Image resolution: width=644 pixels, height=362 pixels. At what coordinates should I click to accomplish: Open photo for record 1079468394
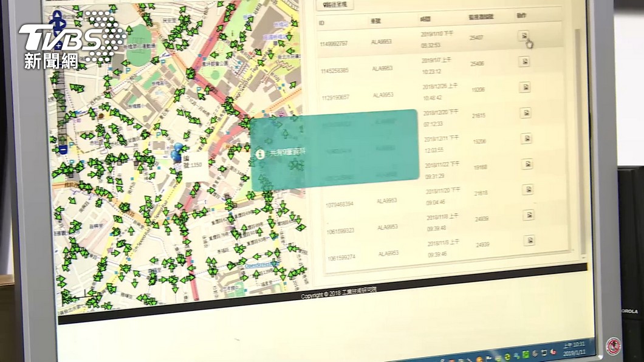click(x=528, y=190)
